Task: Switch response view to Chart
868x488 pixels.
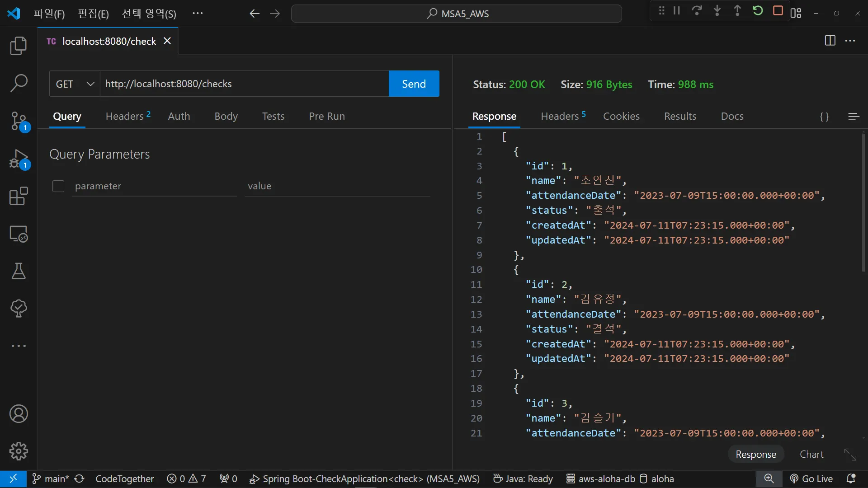Action: (811, 454)
